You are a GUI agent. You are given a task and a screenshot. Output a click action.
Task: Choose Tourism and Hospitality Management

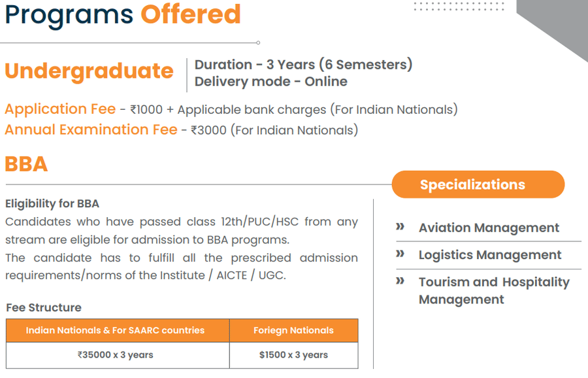tap(494, 290)
